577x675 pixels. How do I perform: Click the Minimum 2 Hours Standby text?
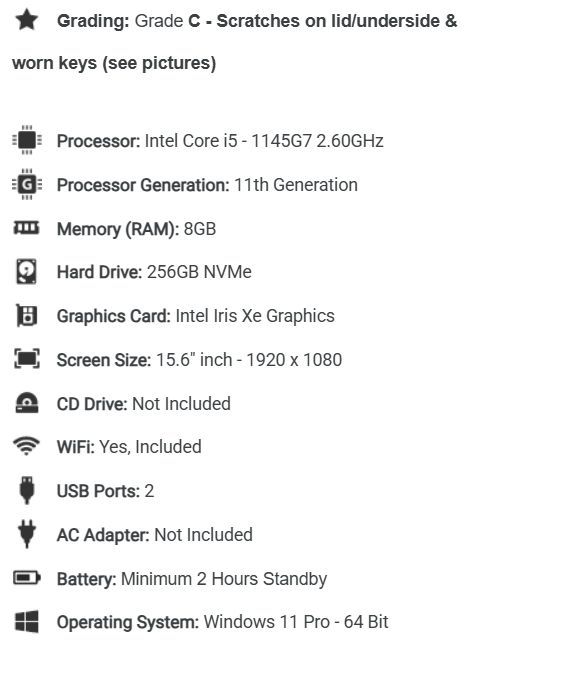point(224,579)
